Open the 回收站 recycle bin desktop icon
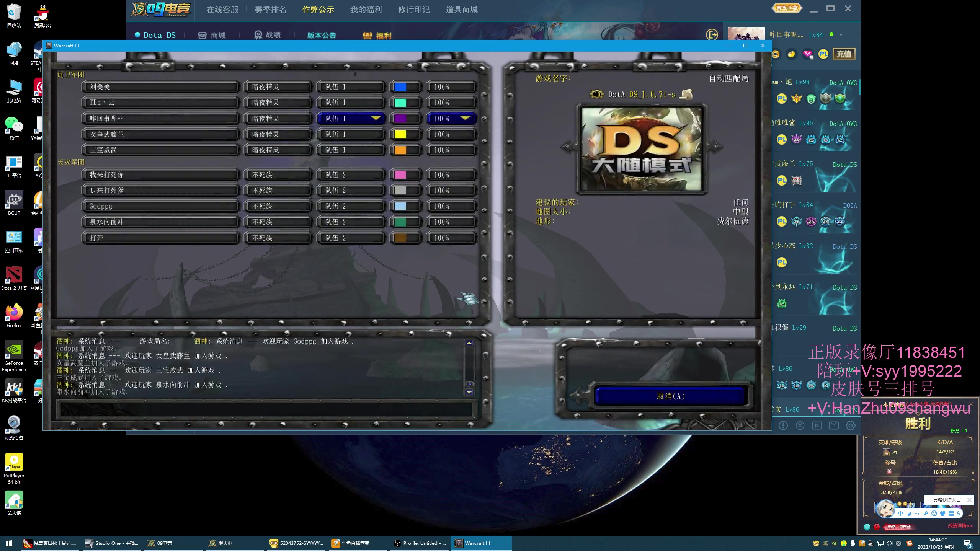980x551 pixels. [x=14, y=15]
